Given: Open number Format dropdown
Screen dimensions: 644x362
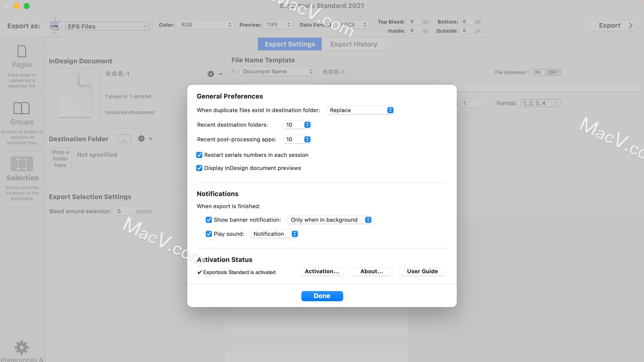Looking at the screenshot, I should coord(541,103).
